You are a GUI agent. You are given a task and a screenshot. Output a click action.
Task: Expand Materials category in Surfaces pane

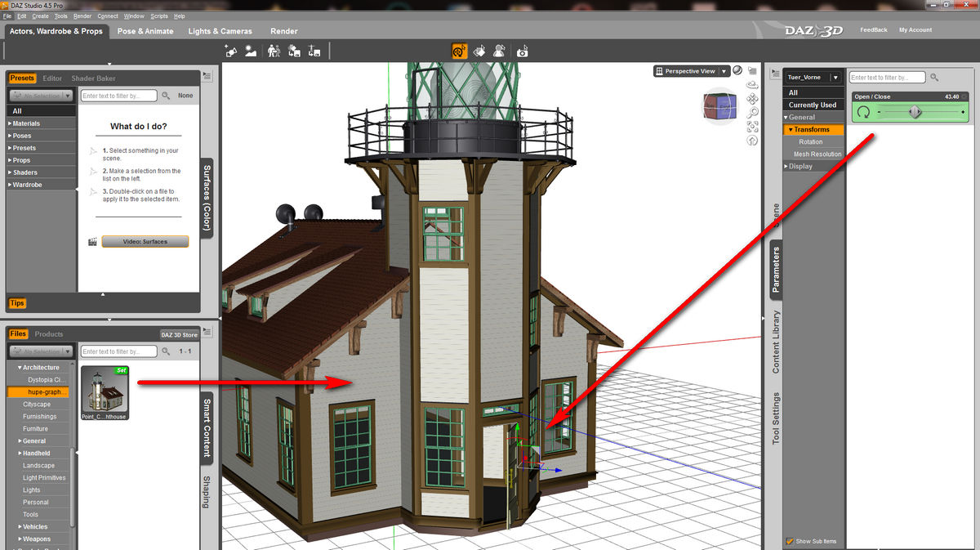(10, 124)
